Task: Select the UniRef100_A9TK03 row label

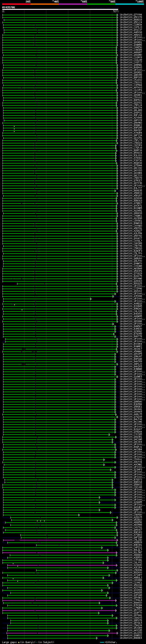Action: [131, 88]
